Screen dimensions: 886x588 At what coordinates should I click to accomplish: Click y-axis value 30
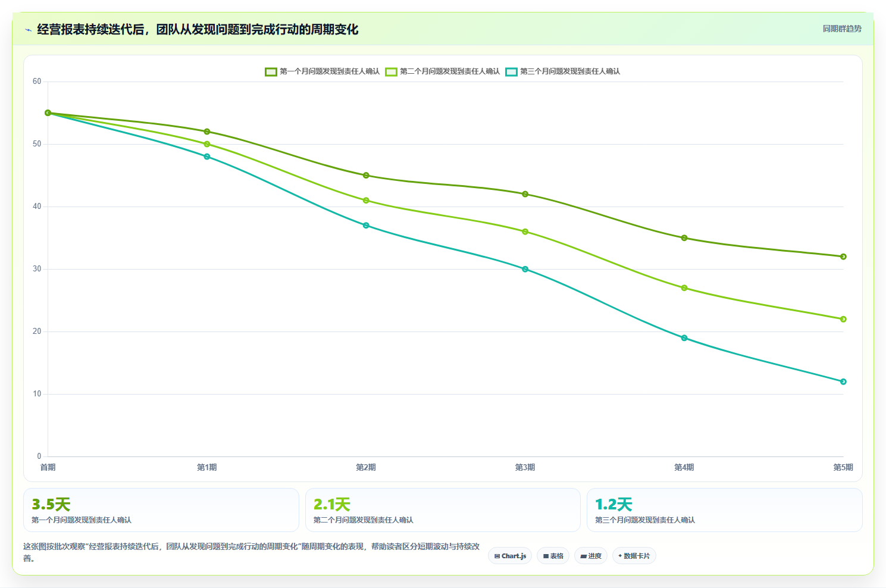point(37,269)
